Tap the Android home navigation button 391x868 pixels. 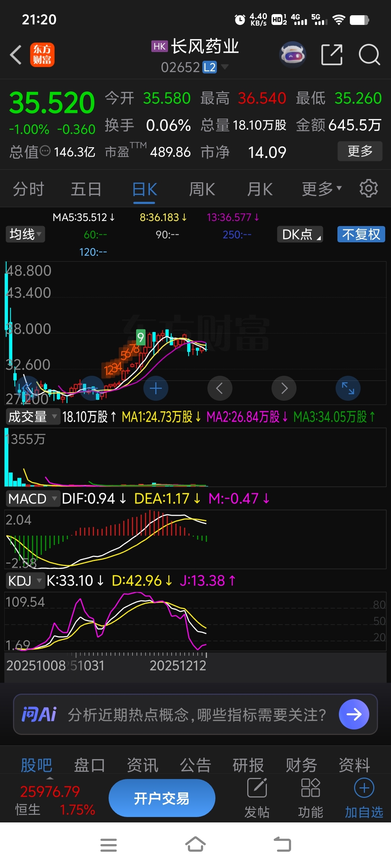(x=195, y=844)
